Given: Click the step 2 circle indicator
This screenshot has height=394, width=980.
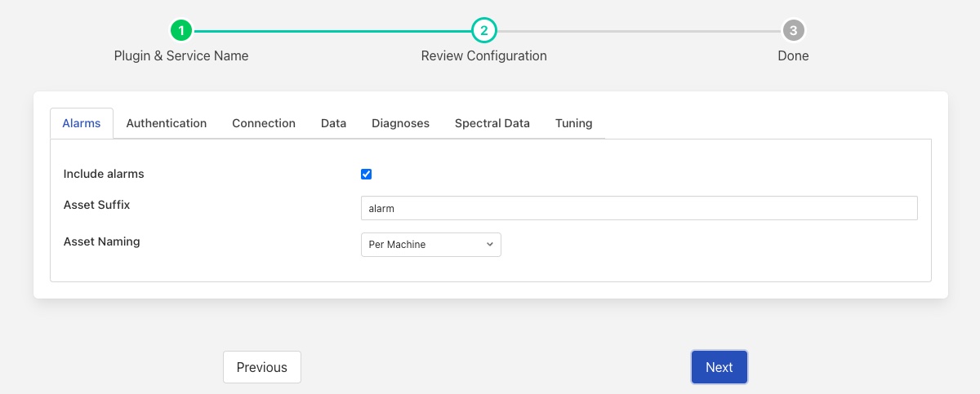Looking at the screenshot, I should pos(483,31).
